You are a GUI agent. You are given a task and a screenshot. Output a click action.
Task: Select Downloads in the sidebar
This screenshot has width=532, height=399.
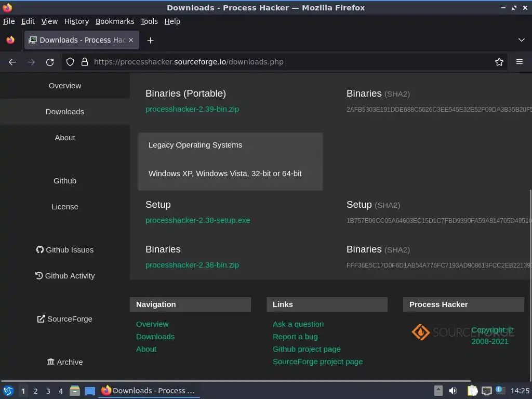click(x=65, y=112)
